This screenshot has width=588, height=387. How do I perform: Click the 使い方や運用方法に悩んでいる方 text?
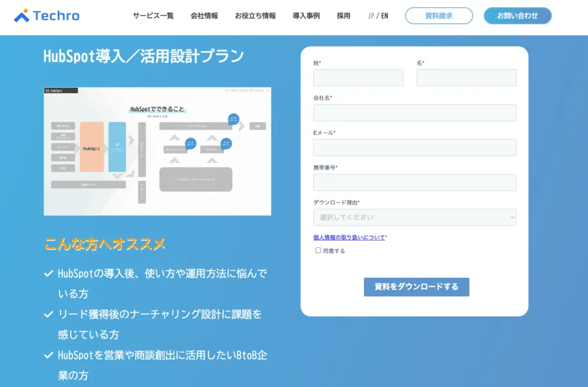click(162, 283)
